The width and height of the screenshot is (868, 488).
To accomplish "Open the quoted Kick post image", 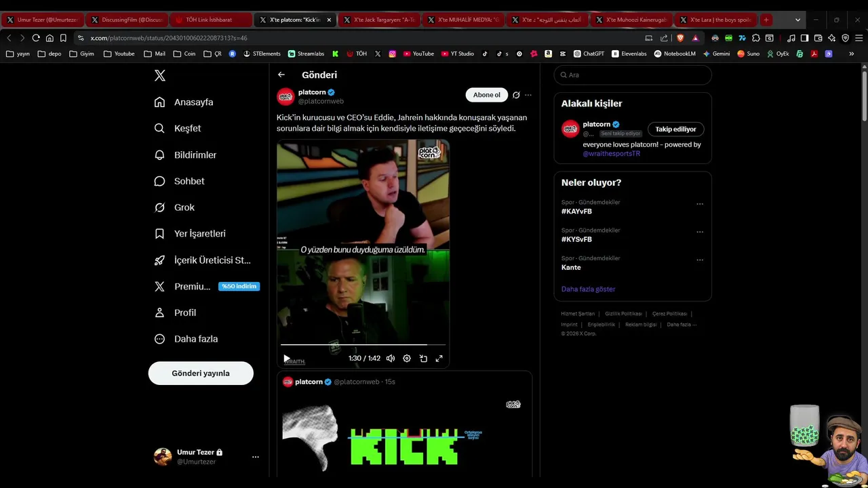I will [x=403, y=434].
